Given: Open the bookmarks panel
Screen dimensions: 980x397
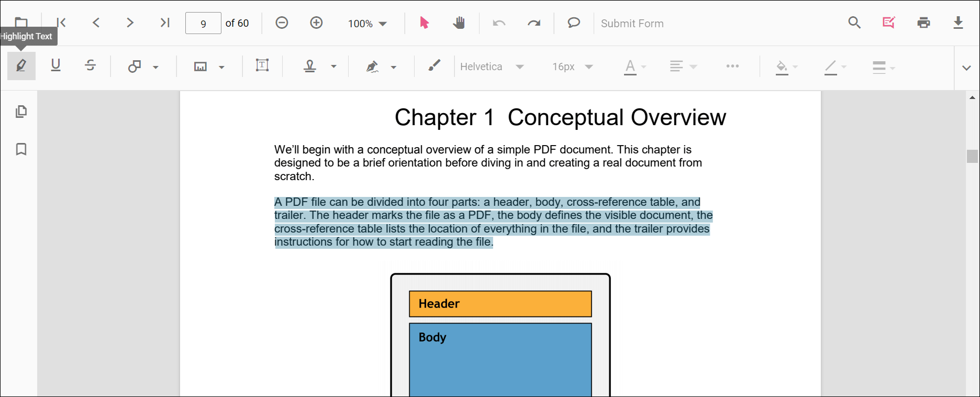Looking at the screenshot, I should pos(21,149).
